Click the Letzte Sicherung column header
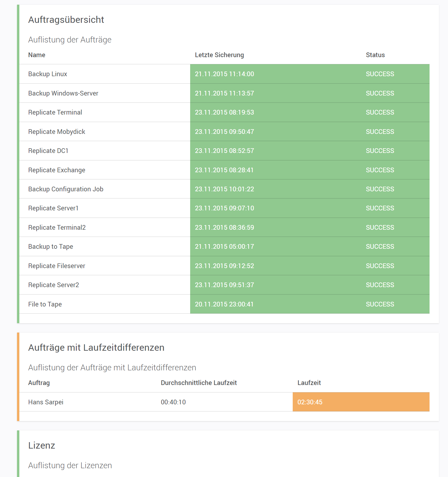The width and height of the screenshot is (448, 477). [x=219, y=55]
